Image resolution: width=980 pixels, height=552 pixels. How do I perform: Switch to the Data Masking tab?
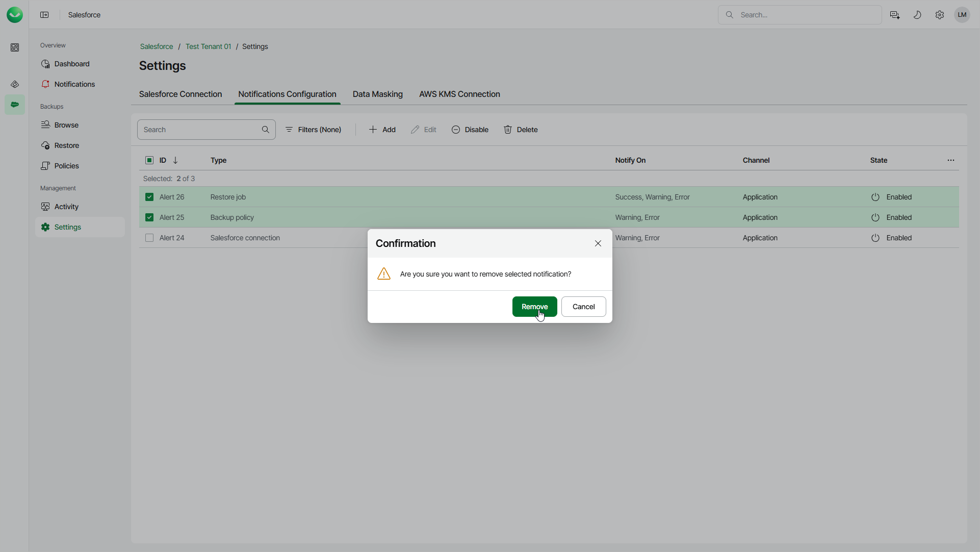coord(378,94)
